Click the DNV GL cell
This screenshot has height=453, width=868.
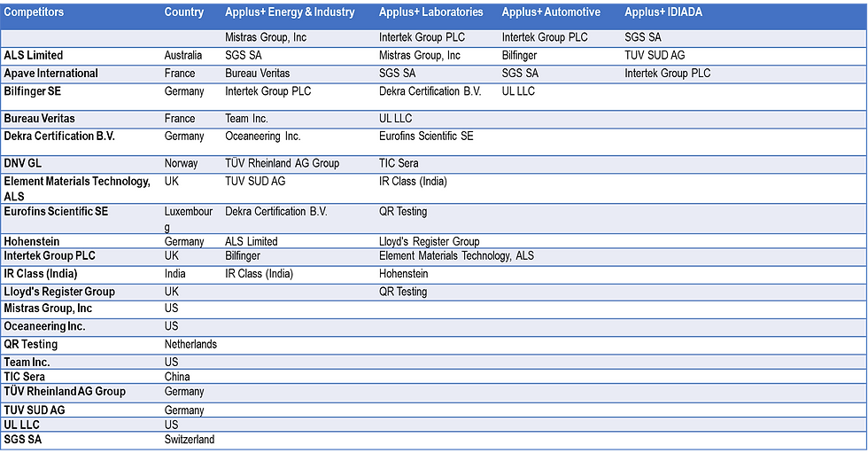[23, 163]
